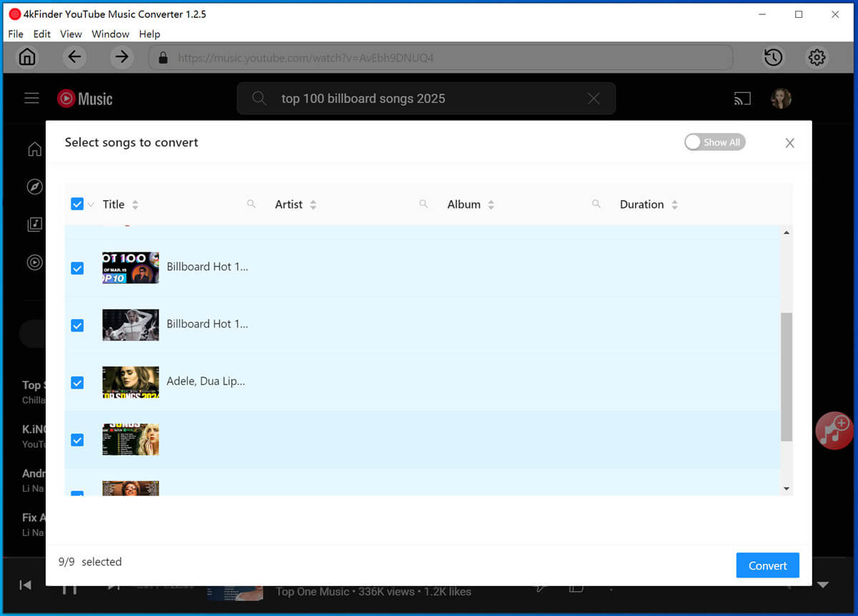Toggle the Show All switch
This screenshot has height=616, width=858.
[714, 142]
